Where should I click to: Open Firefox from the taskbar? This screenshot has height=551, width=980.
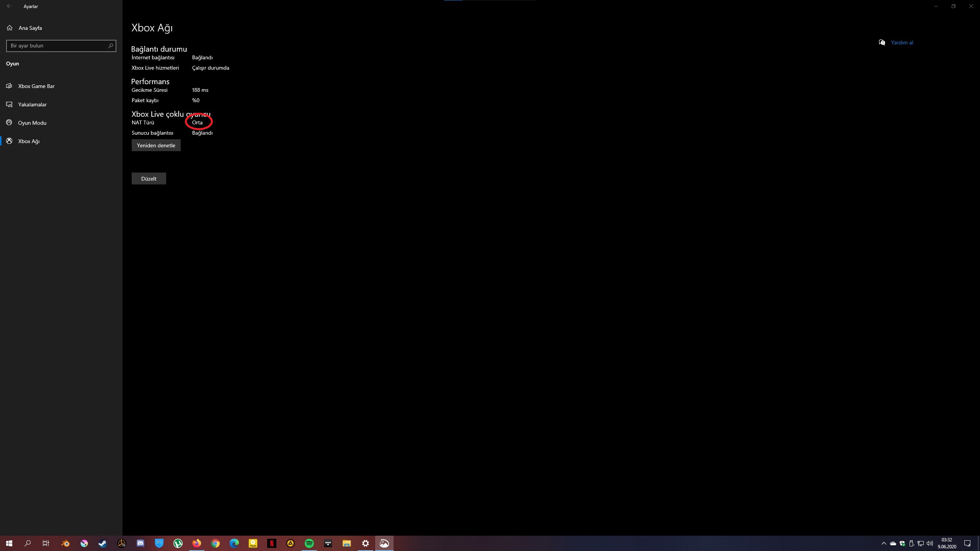point(197,543)
